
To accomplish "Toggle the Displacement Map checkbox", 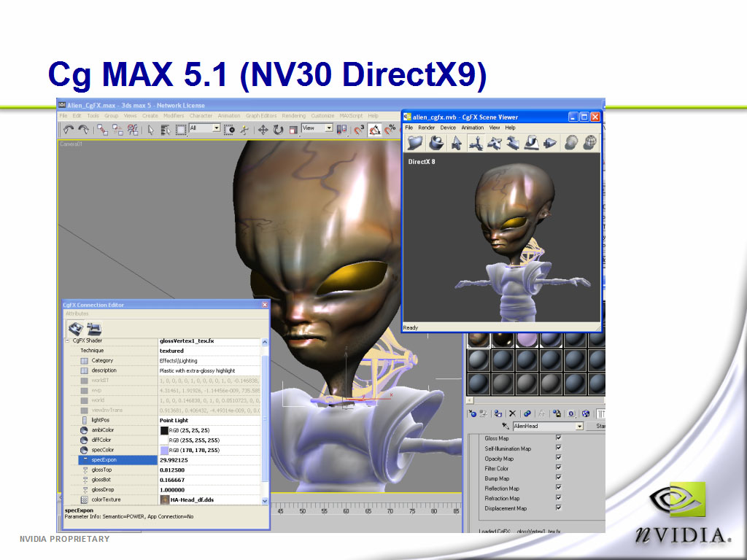I will 559,507.
